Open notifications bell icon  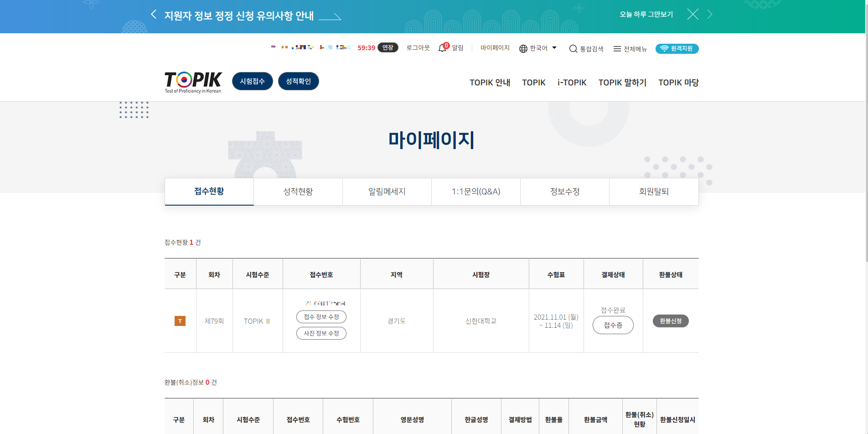[x=443, y=47]
